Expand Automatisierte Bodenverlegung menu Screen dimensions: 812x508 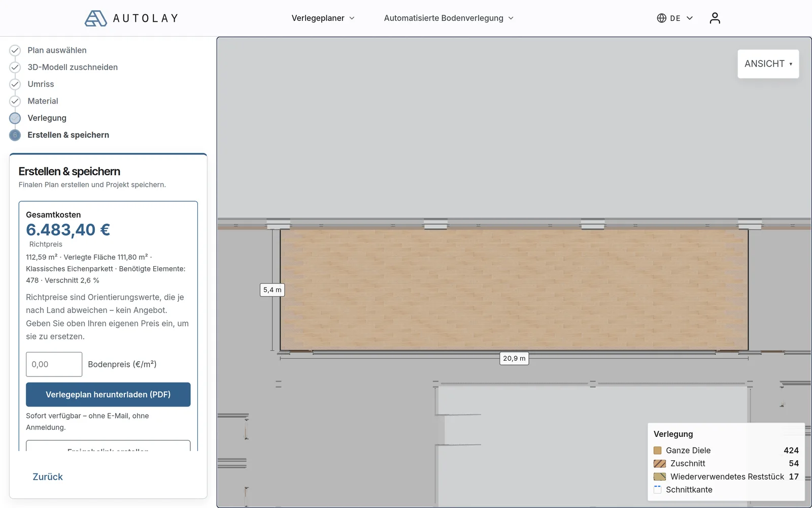[x=449, y=18]
